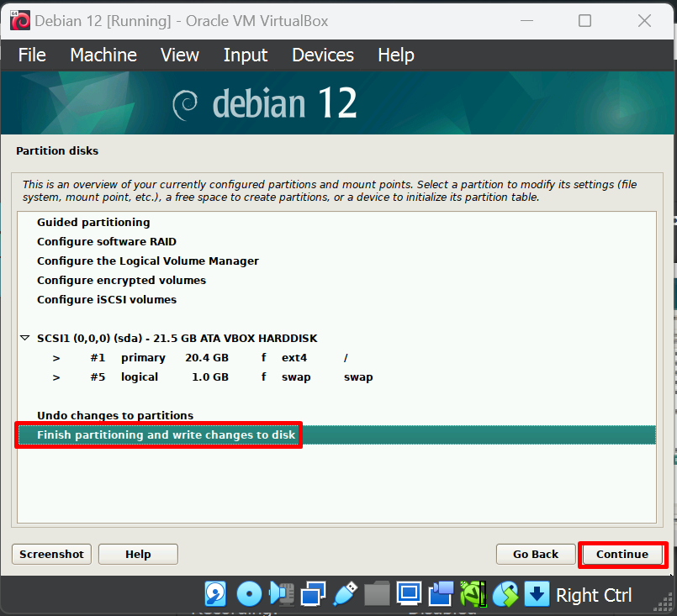Select the 20.4 GB ext4 root partition

pyautogui.click(x=336, y=358)
